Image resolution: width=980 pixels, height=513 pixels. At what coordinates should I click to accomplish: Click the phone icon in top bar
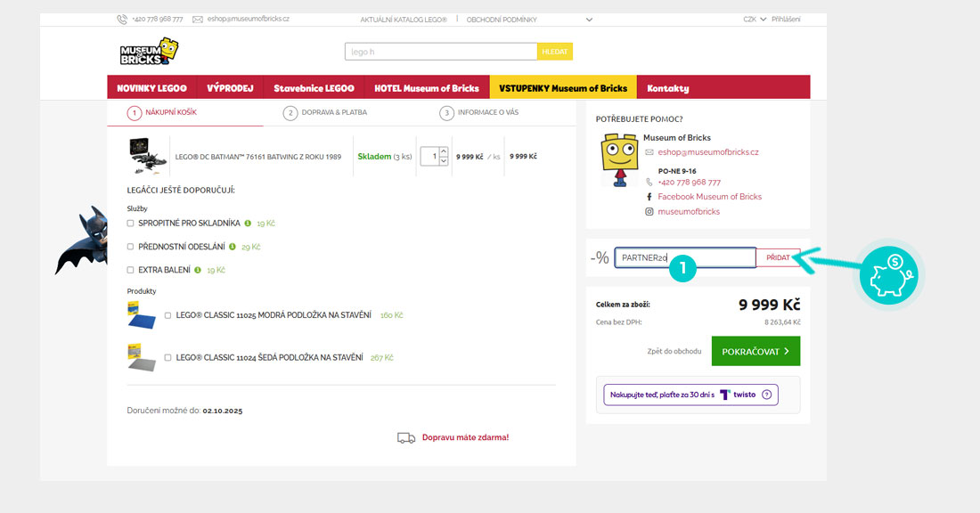click(x=121, y=19)
